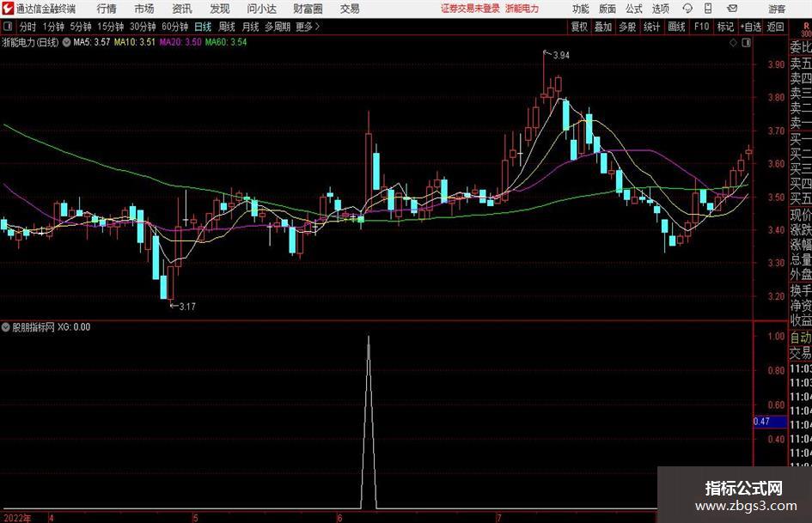Switch to 15分钟 period
Screen dimensions: 812x523
coord(110,27)
